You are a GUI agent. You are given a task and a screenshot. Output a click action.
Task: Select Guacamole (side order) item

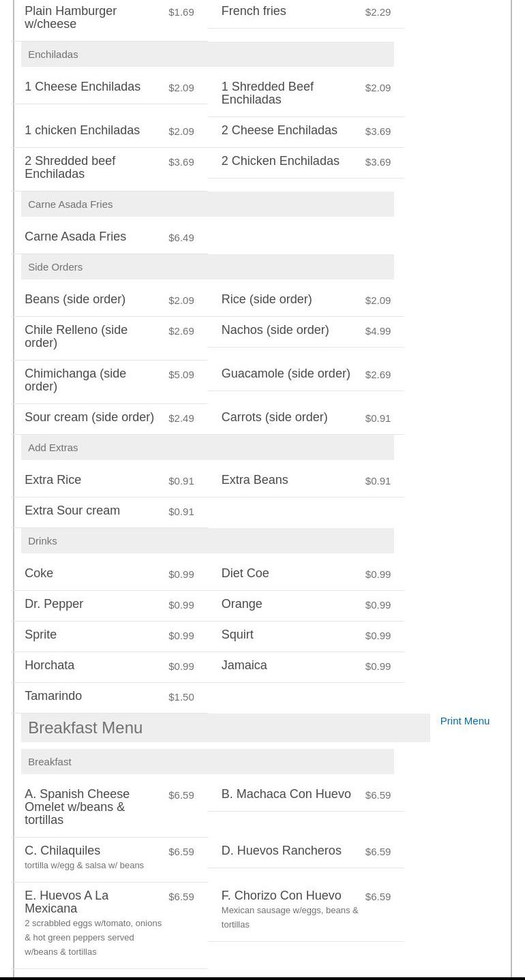point(286,374)
